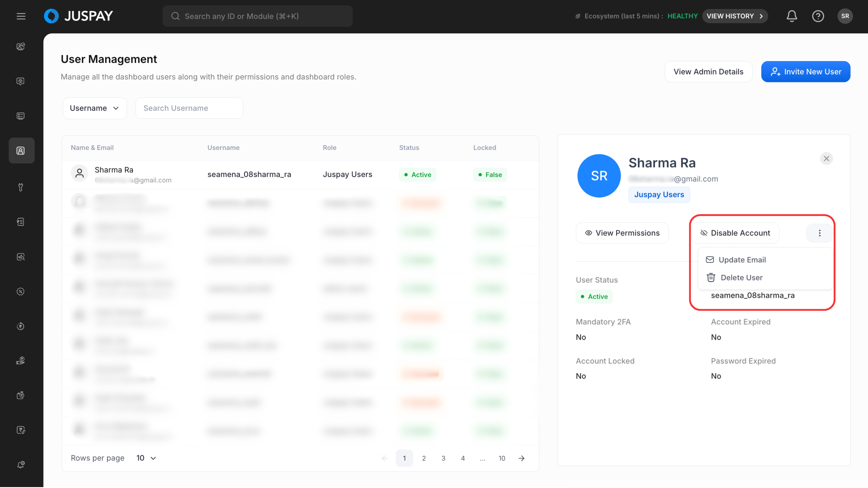Click Invite New User button
This screenshot has width=868, height=488.
[805, 72]
